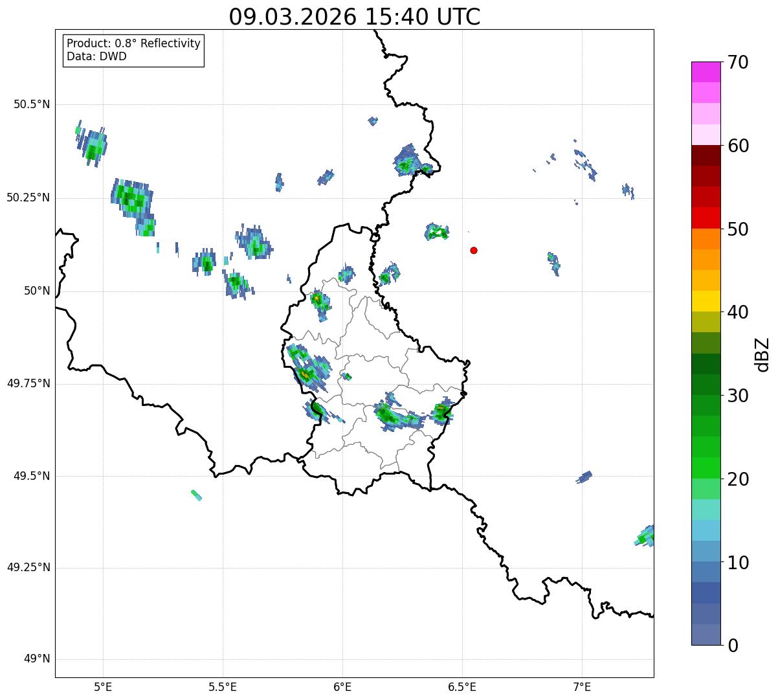Click the 5°E longitude label
The height and width of the screenshot is (700, 778).
pyautogui.click(x=104, y=686)
